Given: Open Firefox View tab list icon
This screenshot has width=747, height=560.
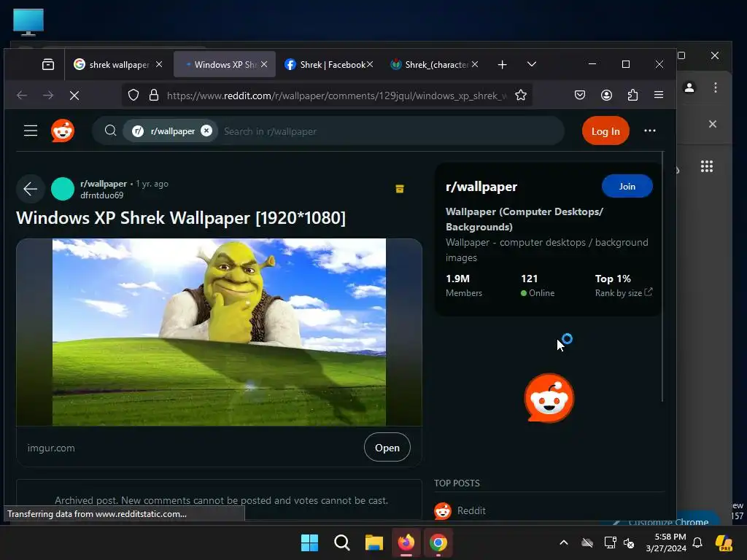Looking at the screenshot, I should click(x=47, y=64).
